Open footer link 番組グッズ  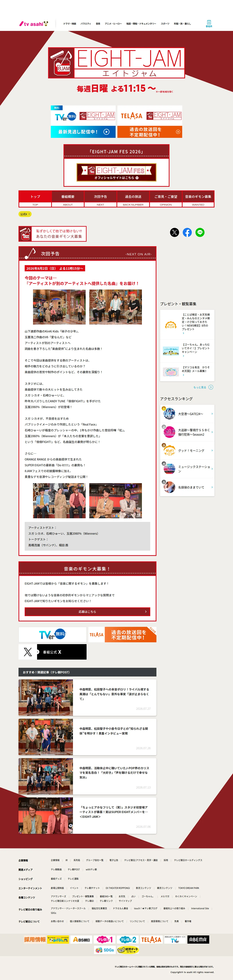click(56, 879)
